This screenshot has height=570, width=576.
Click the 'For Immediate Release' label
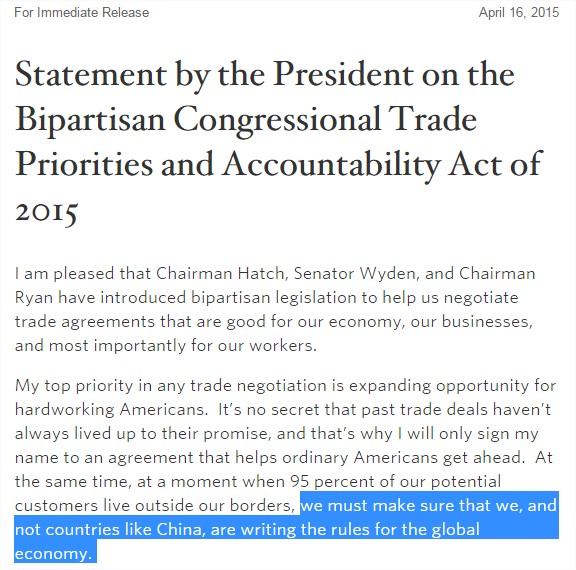(82, 12)
